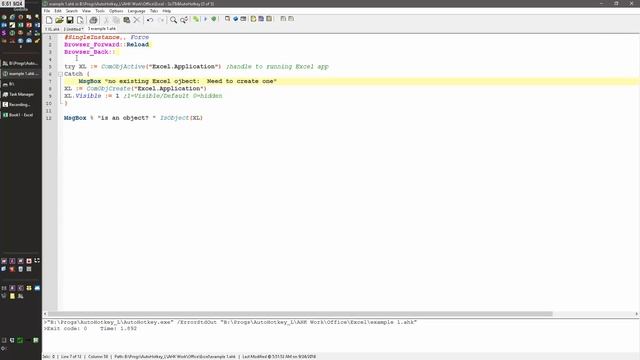640x360 pixels.
Task: Click 'IsObject(XL)' on line 12
Action: coord(181,118)
